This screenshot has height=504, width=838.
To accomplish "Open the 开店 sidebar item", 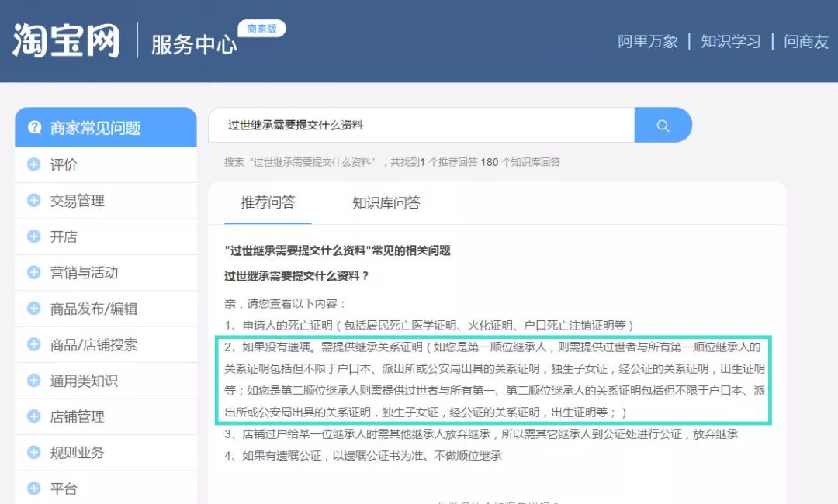I will click(x=106, y=236).
